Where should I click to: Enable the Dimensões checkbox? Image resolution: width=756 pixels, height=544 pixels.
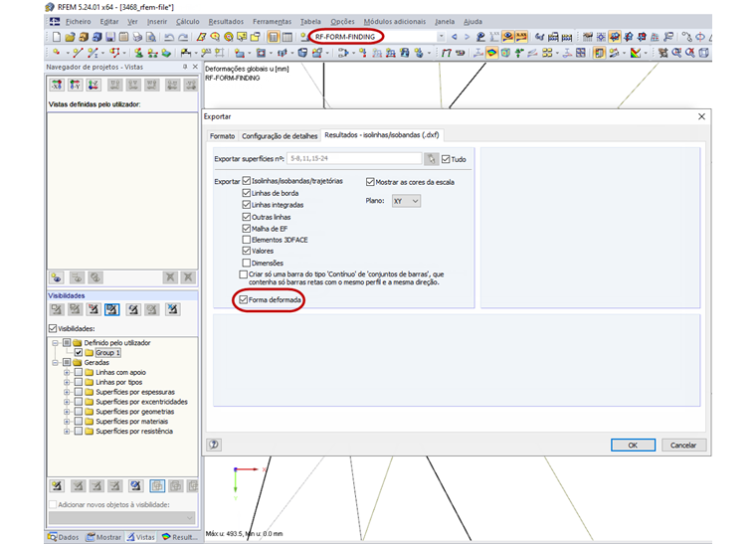click(x=247, y=263)
